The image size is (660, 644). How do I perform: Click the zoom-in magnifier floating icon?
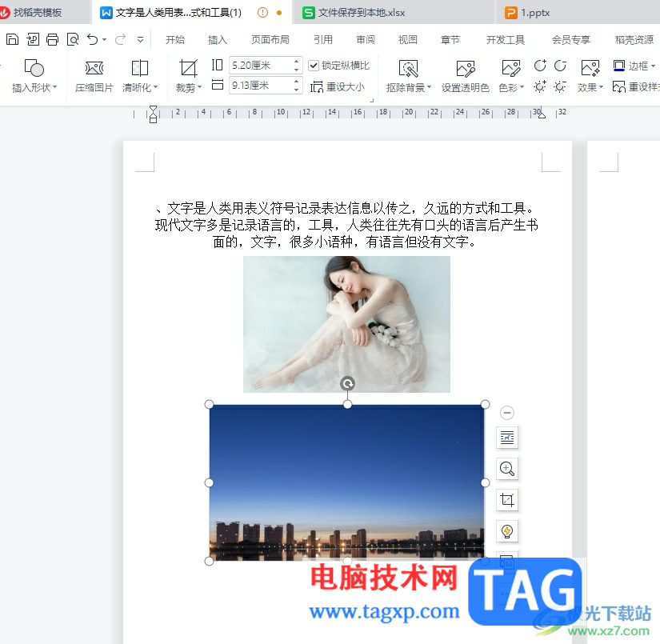(507, 469)
